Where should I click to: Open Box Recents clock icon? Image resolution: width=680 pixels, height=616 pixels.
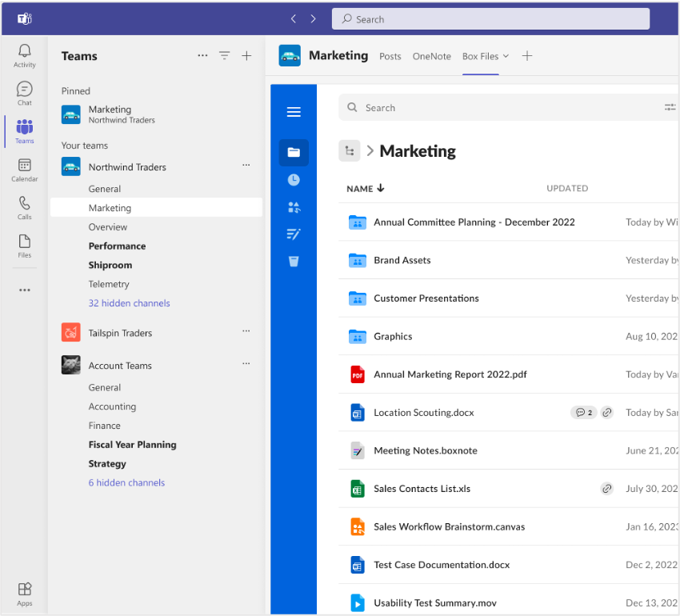(x=294, y=180)
